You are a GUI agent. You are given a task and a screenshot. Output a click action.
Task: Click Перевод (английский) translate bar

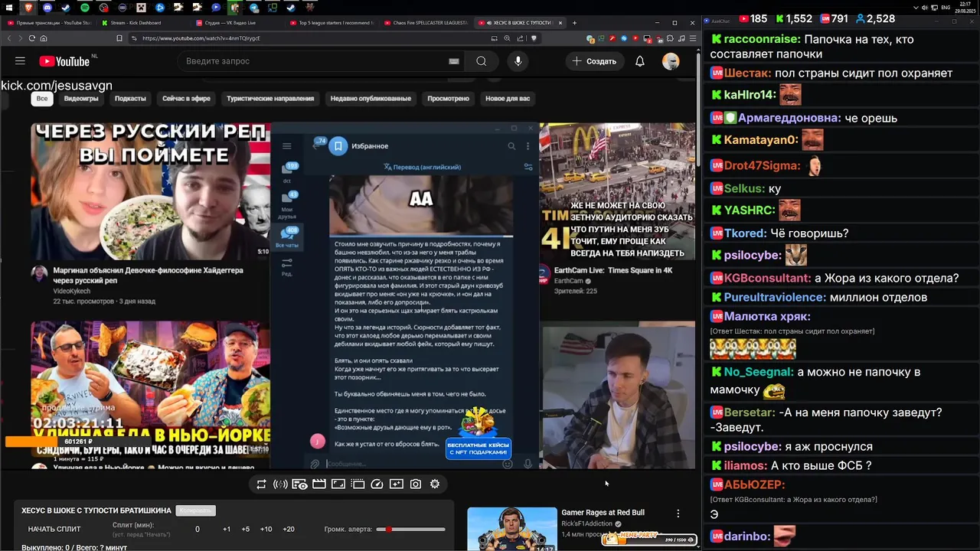(x=423, y=166)
